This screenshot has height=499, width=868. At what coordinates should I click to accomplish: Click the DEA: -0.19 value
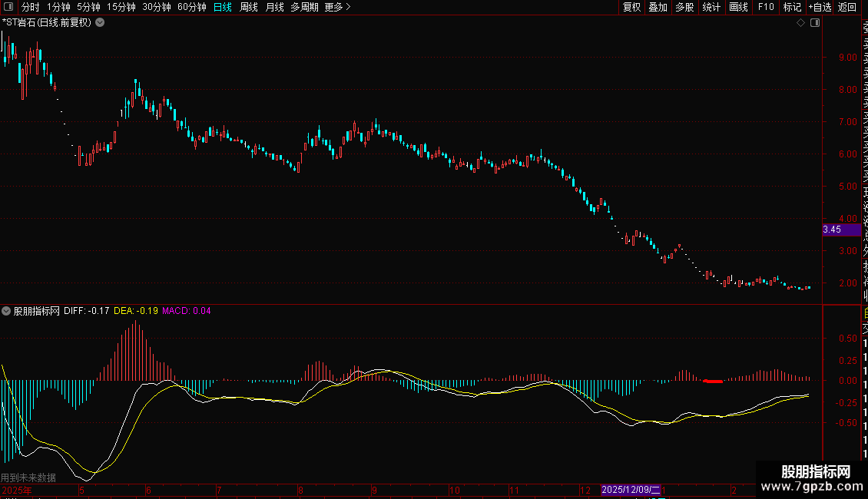(x=136, y=311)
